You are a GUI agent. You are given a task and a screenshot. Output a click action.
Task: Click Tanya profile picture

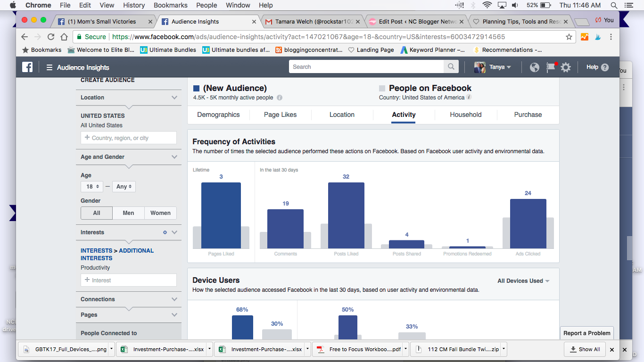coord(480,67)
